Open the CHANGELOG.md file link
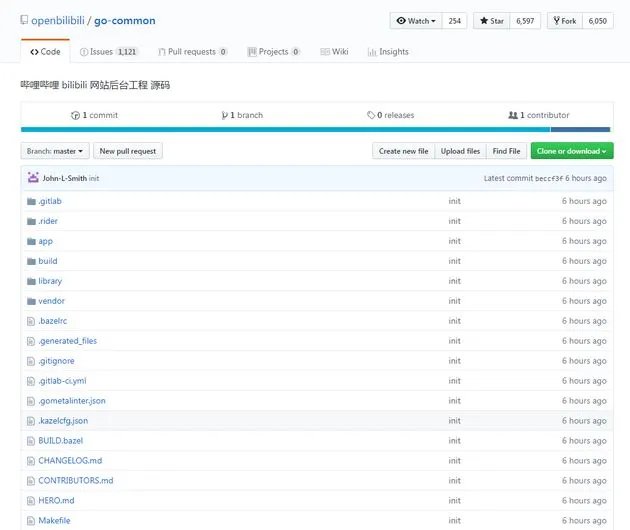The width and height of the screenshot is (630, 530). click(70, 460)
